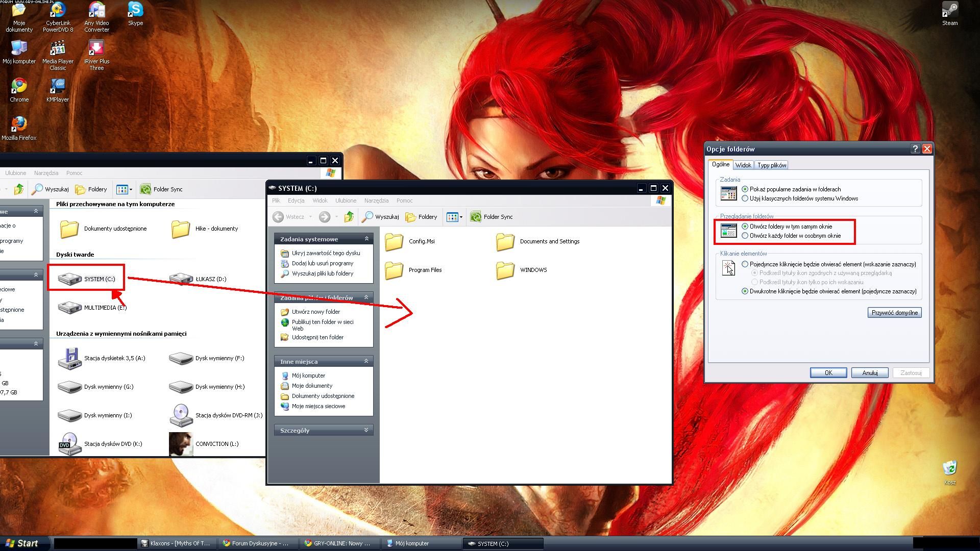Open Views dropdown in SYSTEM (C:) toolbar
980x551 pixels.
[454, 217]
